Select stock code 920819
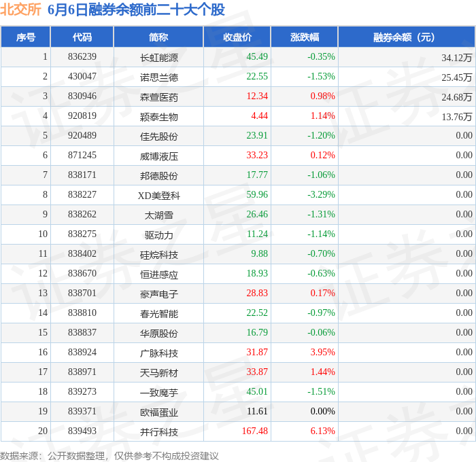The image size is (476, 462). (82, 116)
